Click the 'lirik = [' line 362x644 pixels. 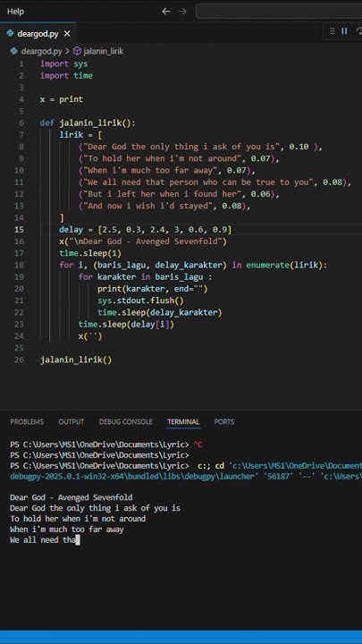coord(80,135)
